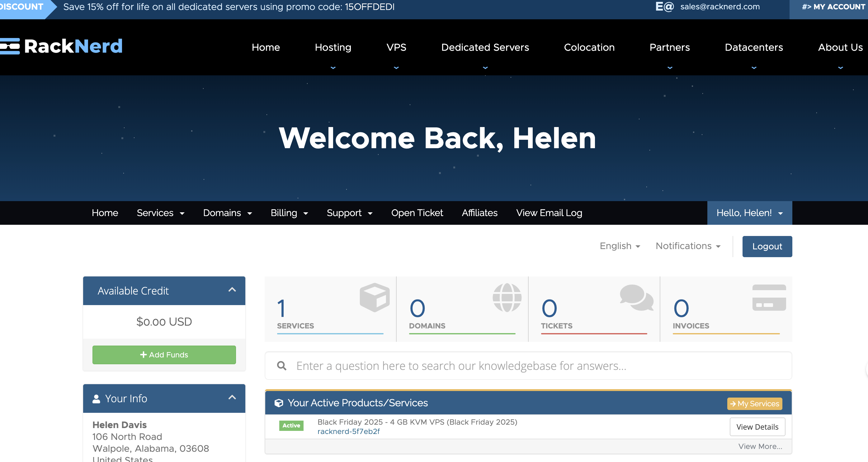Image resolution: width=868 pixels, height=462 pixels.
Task: Open the 0 Tickets stat tile
Action: pyautogui.click(x=594, y=309)
